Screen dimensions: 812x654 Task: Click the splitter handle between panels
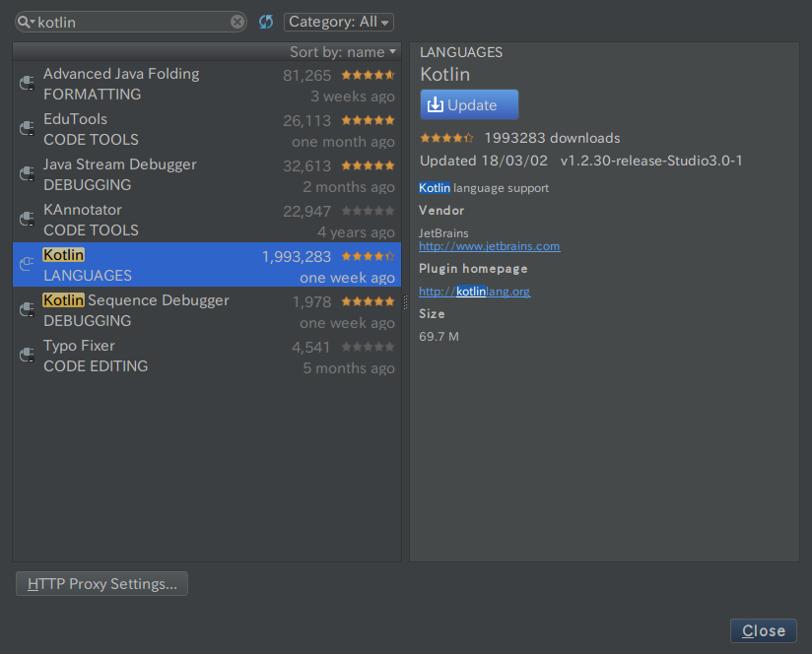(405, 302)
